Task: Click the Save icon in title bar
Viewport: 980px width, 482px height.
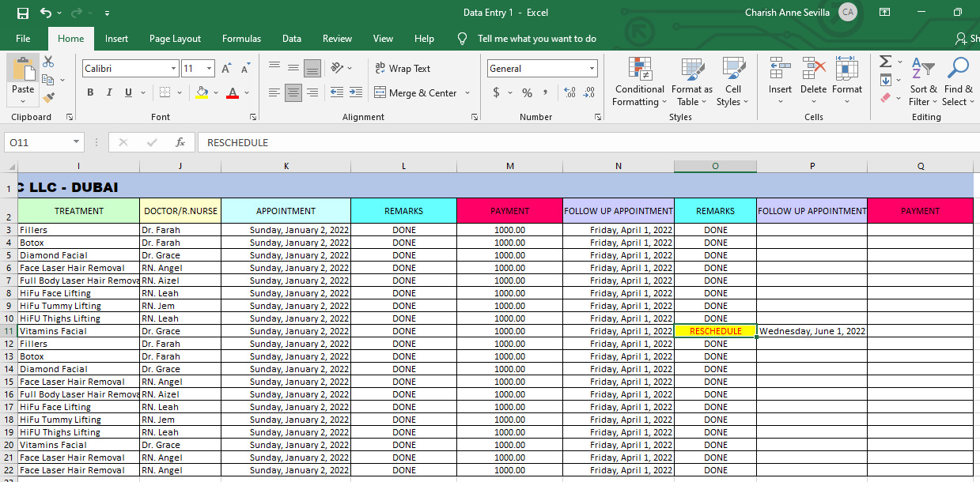Action: click(x=22, y=13)
